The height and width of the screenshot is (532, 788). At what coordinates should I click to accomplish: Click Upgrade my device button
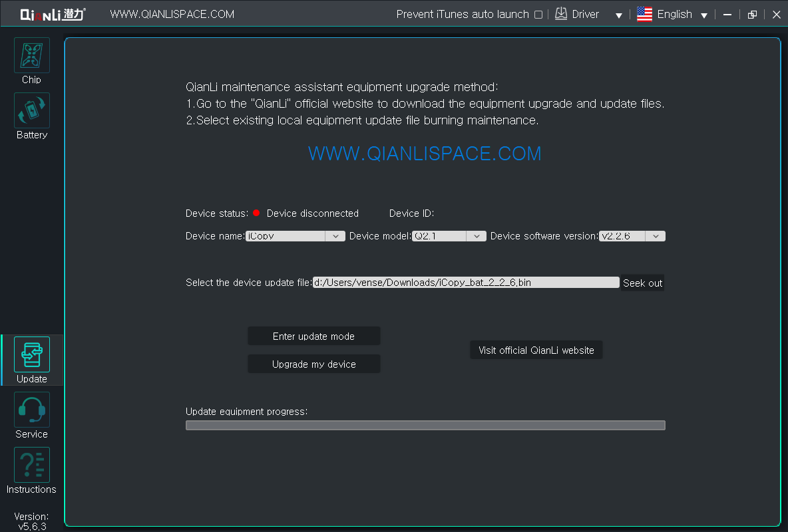click(313, 364)
